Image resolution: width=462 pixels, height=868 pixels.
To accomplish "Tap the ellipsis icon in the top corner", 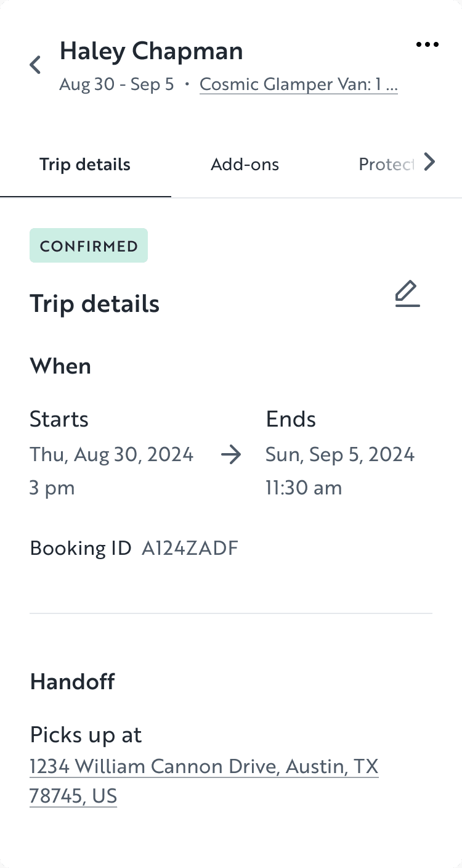I will (x=428, y=44).
